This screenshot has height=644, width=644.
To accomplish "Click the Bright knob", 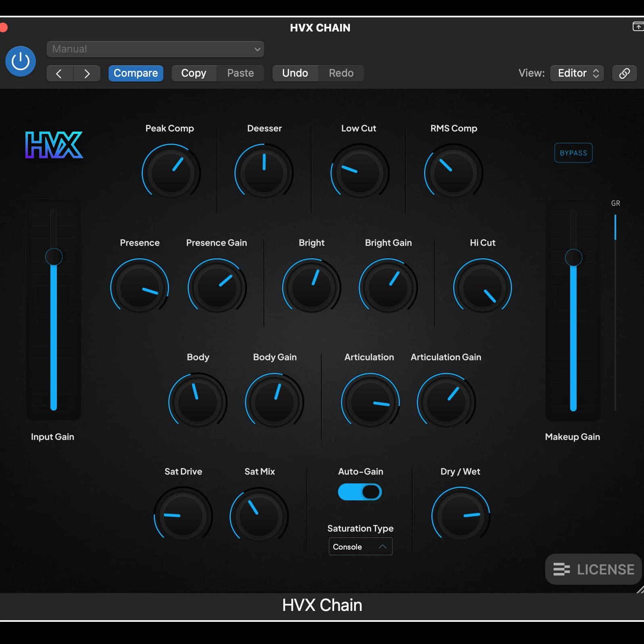I will pyautogui.click(x=312, y=287).
